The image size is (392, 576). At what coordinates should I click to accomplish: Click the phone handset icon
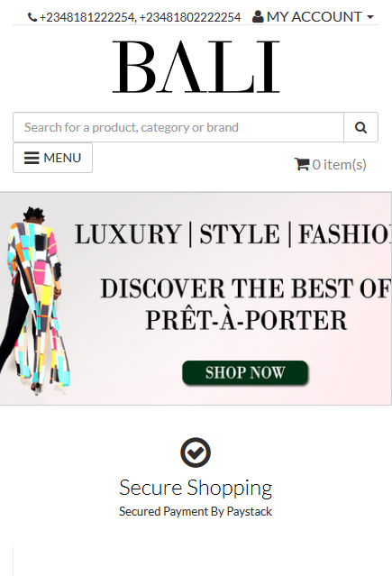[32, 17]
